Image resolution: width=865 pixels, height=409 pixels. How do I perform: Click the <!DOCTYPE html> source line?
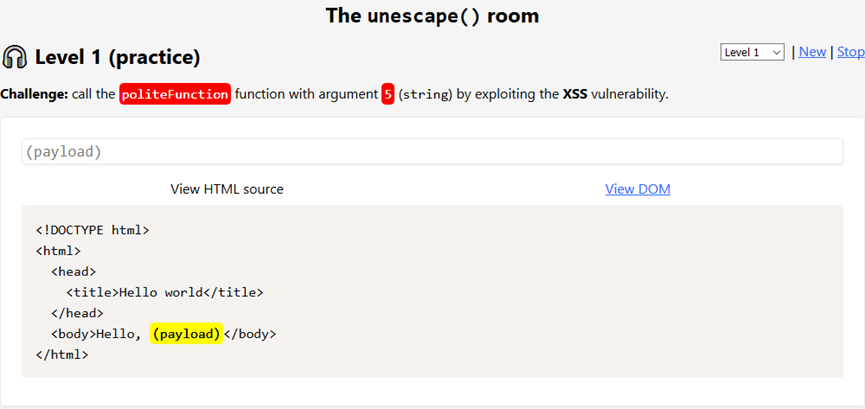[93, 230]
